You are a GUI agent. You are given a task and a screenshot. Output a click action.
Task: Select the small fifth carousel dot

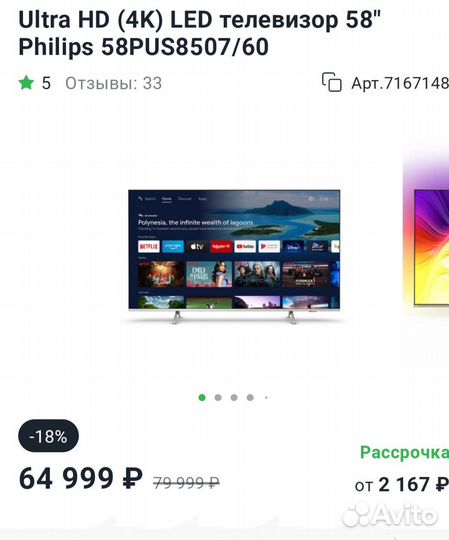click(x=266, y=398)
